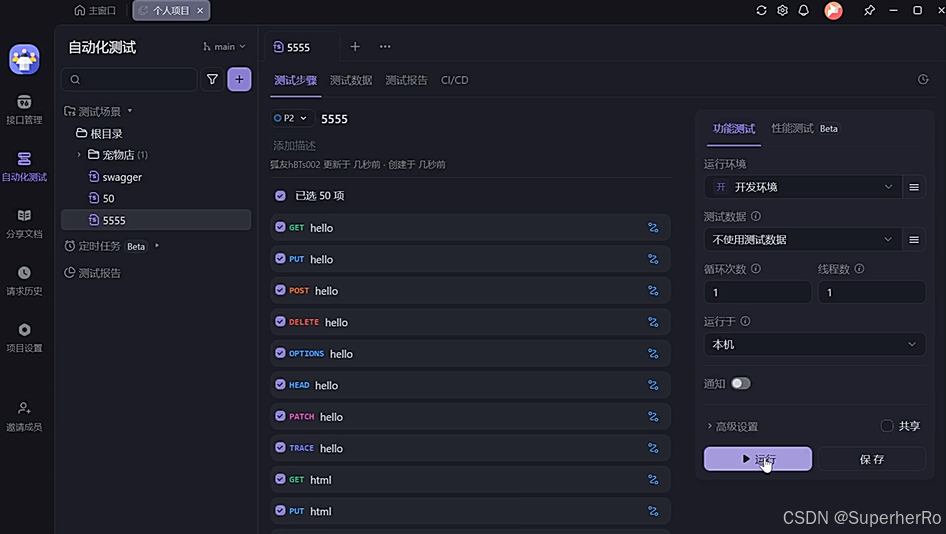Click the info icon beside 循环次数

click(x=756, y=269)
